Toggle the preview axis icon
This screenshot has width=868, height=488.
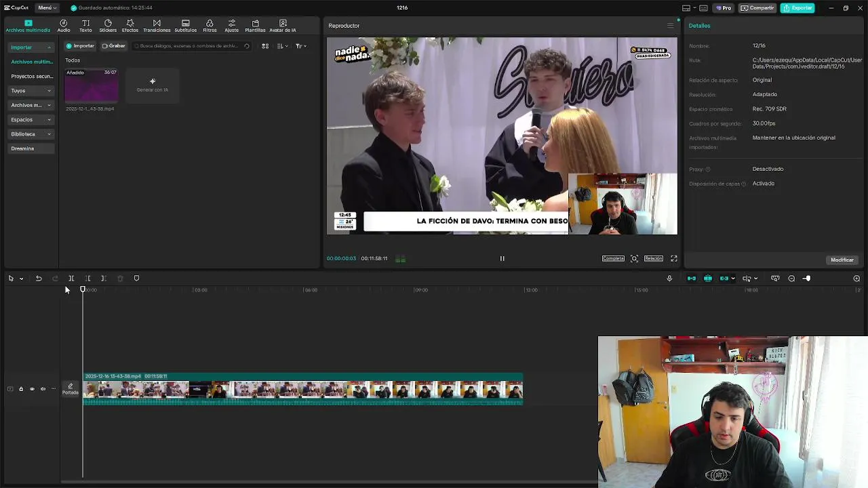747,279
